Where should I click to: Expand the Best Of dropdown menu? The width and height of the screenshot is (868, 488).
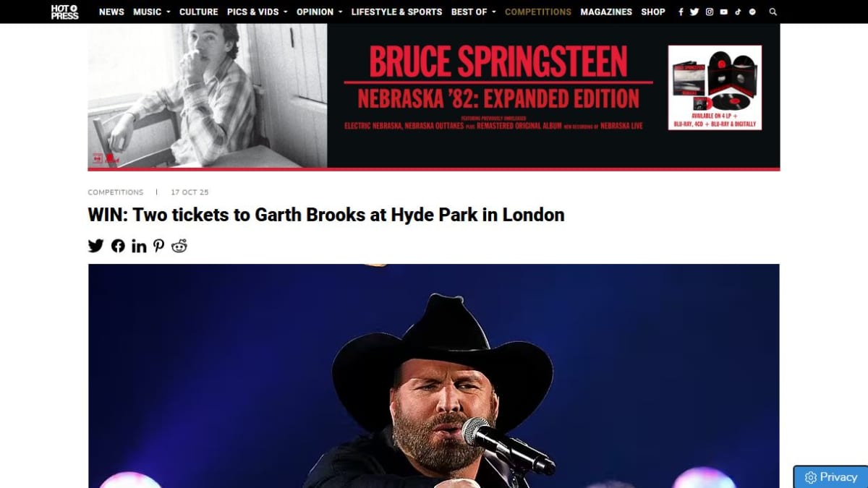point(473,12)
